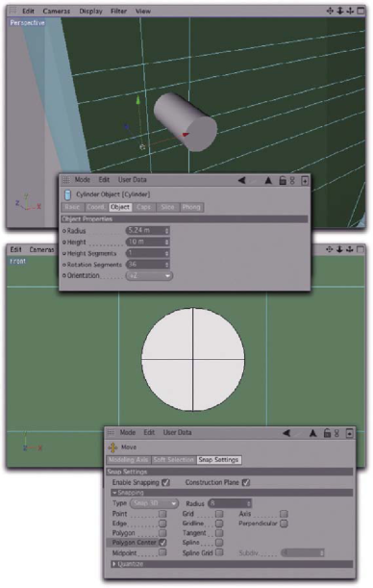Screen dimensions: 373x588
Task: Click the rotate-view icon in Perspective viewport
Action: click(x=350, y=11)
